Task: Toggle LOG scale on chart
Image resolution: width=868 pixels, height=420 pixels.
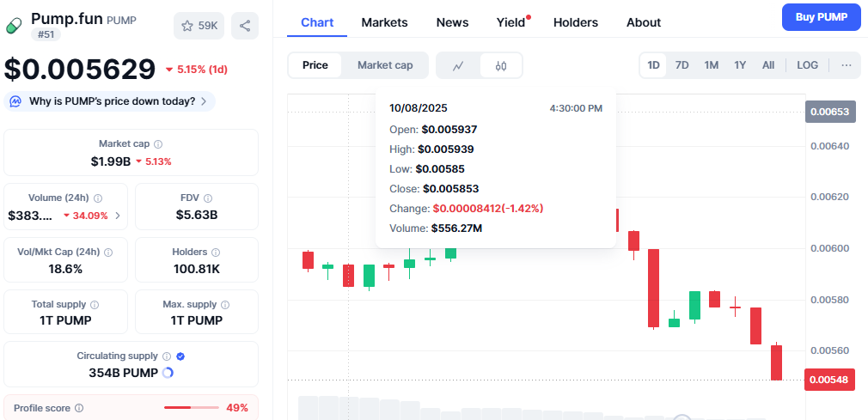Action: pyautogui.click(x=807, y=65)
